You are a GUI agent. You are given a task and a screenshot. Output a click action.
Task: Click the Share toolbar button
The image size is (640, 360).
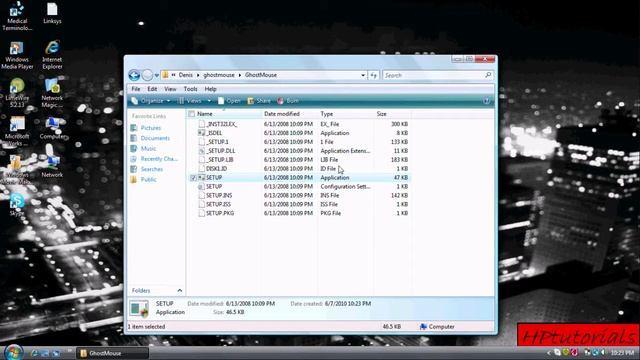(259, 101)
